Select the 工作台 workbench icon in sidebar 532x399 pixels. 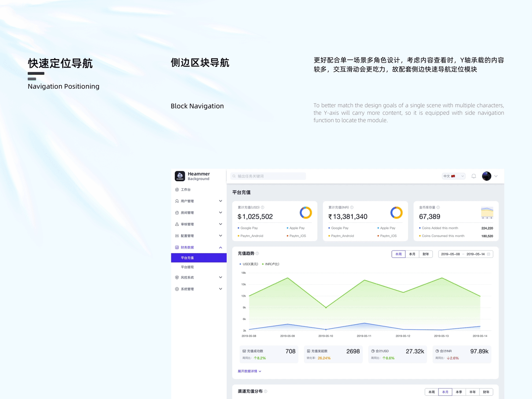[177, 189]
